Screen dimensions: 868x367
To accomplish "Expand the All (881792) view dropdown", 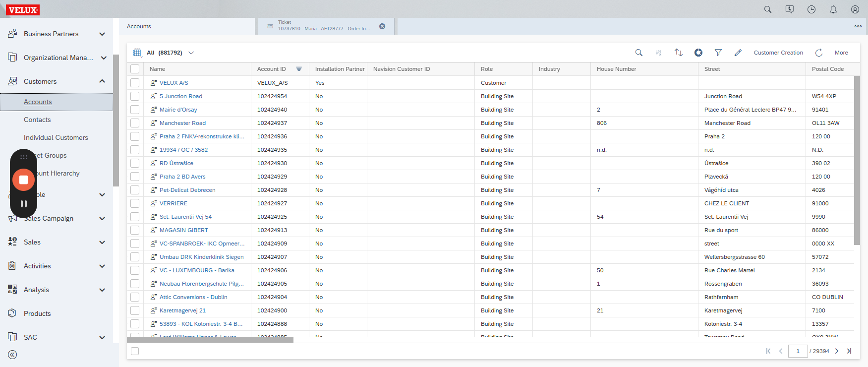I will 191,53.
